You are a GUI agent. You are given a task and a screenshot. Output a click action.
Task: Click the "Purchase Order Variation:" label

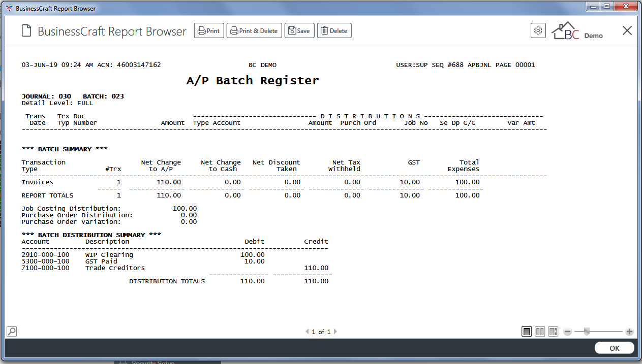pos(71,222)
